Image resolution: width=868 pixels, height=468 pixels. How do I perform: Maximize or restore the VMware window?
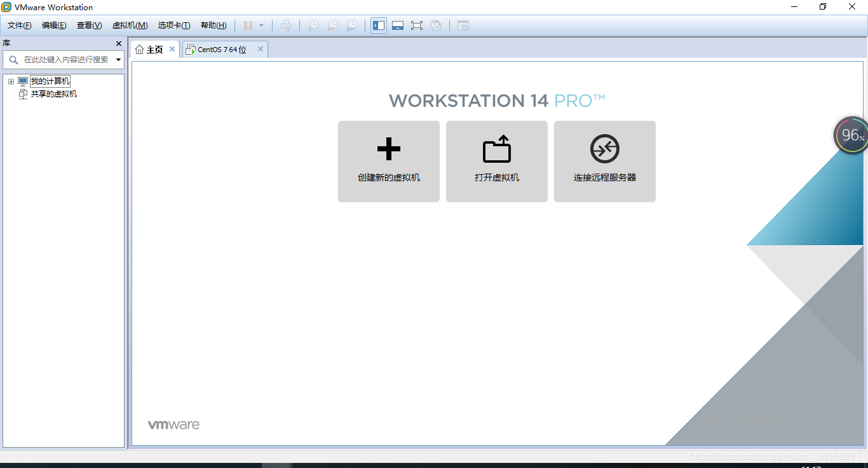823,6
